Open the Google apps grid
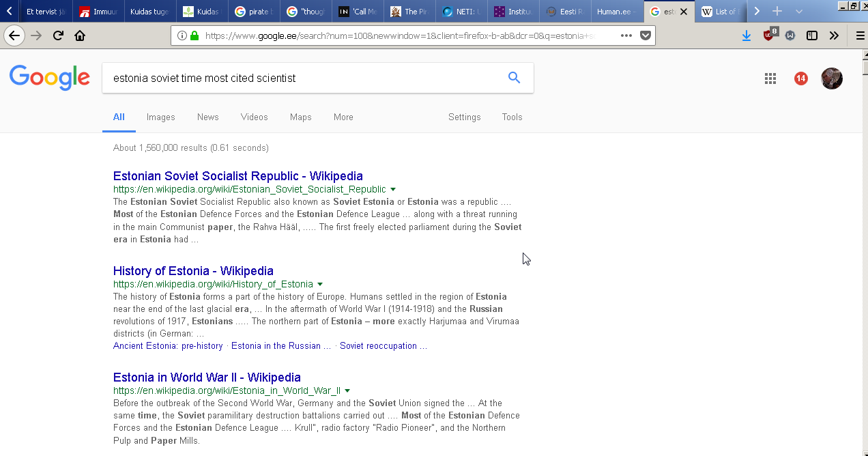 770,79
